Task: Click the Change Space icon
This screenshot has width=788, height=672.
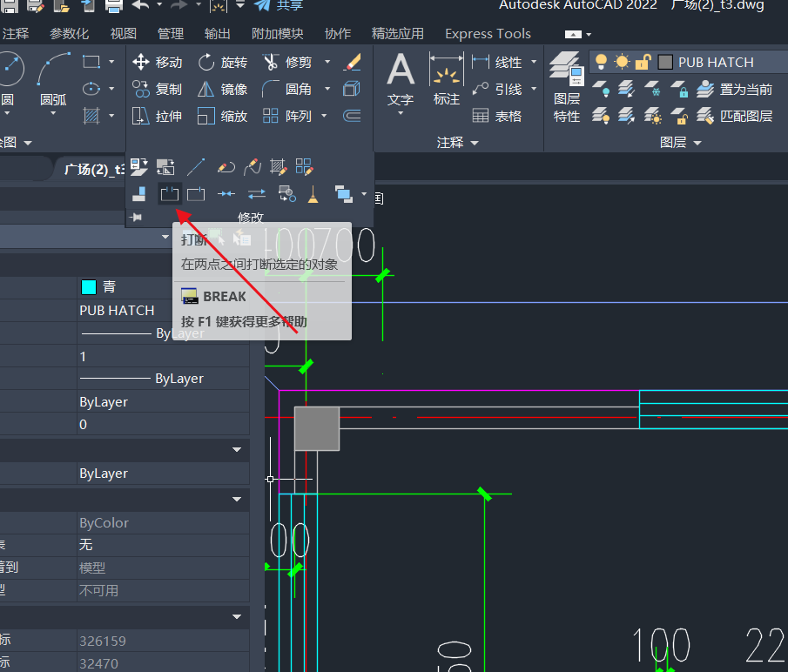Action: 165,167
